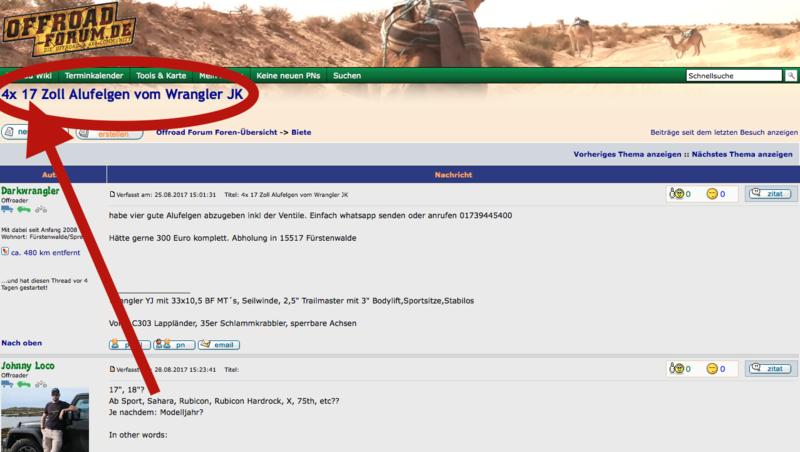The width and height of the screenshot is (800, 452).
Task: Quote Darkwrangler's post with zitat button
Action: click(x=770, y=194)
